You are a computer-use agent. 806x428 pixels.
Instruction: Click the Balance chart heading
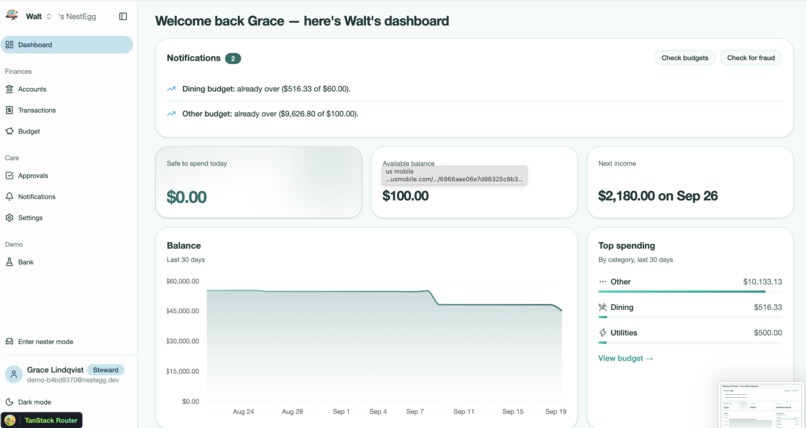pos(184,246)
